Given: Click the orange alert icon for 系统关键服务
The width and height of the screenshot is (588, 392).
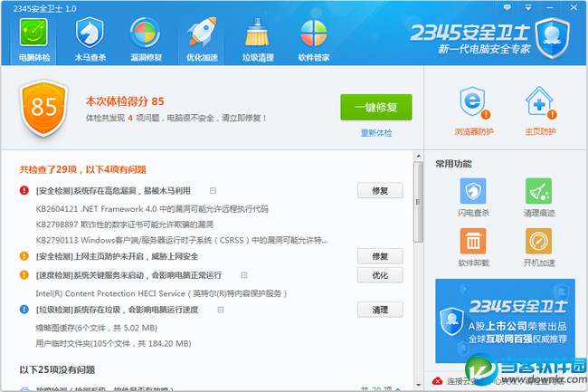Looking at the screenshot, I should coord(24,275).
